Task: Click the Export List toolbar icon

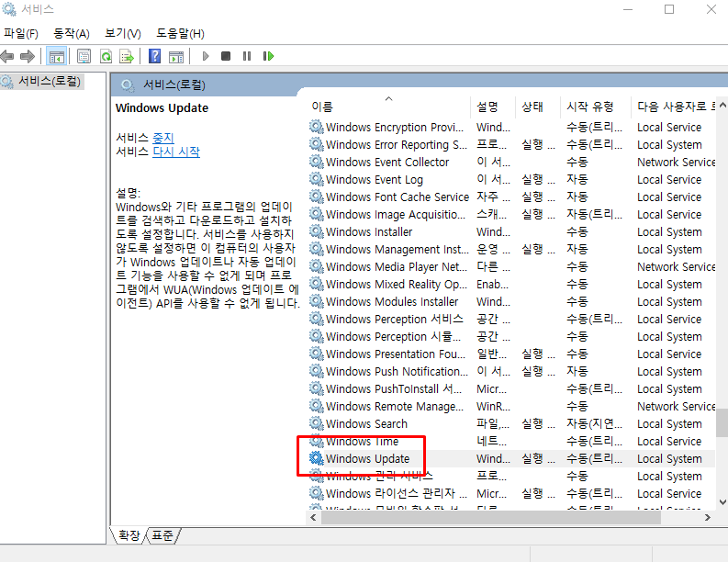Action: (127, 57)
